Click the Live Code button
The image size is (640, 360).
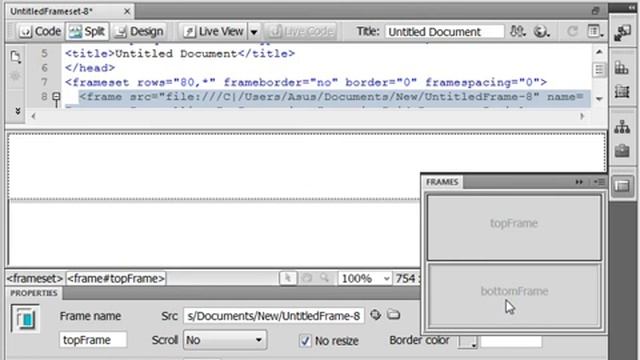coord(301,31)
